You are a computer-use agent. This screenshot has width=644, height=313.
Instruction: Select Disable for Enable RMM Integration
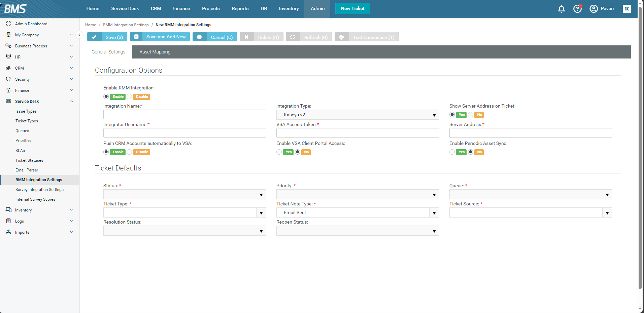130,97
